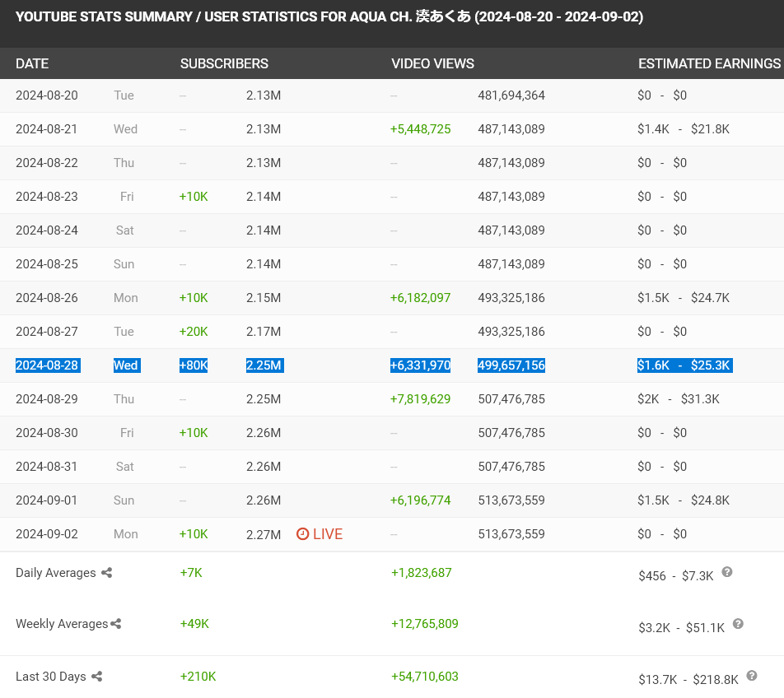Click earnings $1.5K - $24.7K
The width and height of the screenshot is (784, 698).
click(x=684, y=298)
